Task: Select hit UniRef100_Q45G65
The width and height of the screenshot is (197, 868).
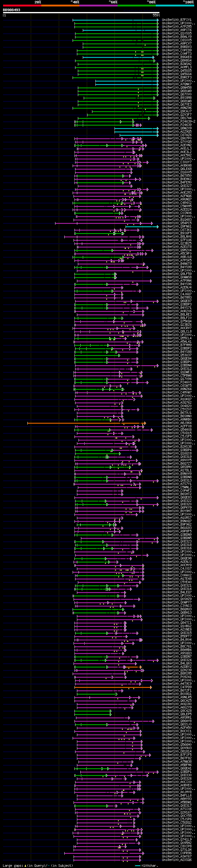Action: click(176, 71)
